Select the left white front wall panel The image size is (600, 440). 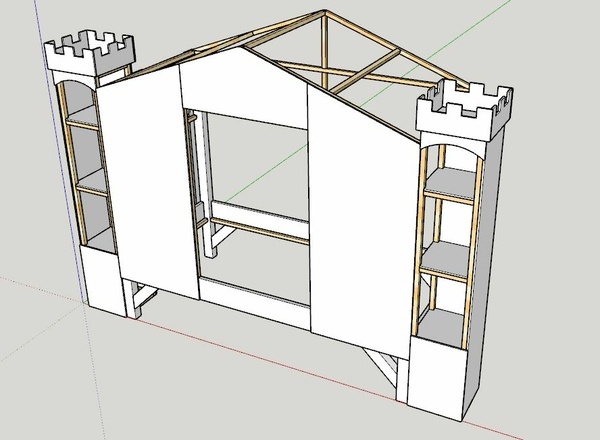[x=150, y=180]
